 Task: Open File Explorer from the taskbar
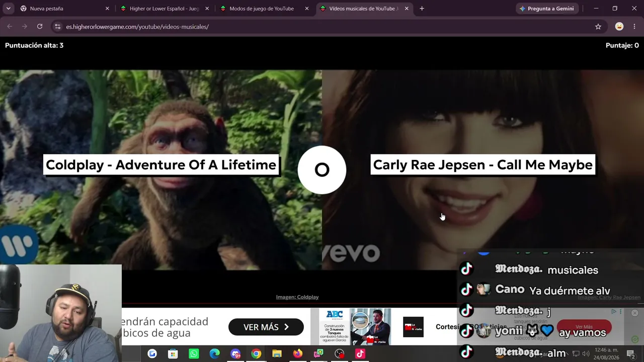277,354
